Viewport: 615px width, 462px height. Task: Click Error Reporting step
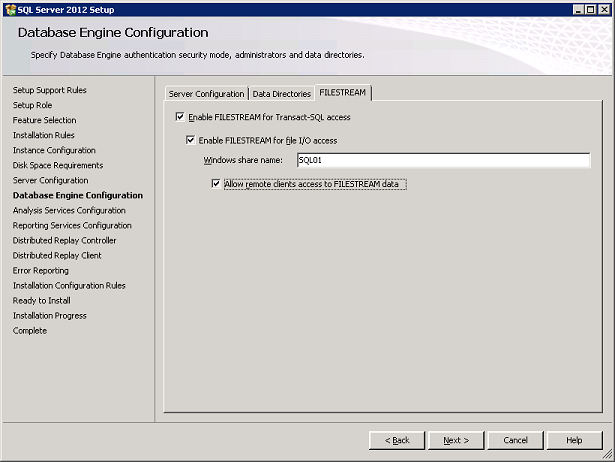pos(40,271)
